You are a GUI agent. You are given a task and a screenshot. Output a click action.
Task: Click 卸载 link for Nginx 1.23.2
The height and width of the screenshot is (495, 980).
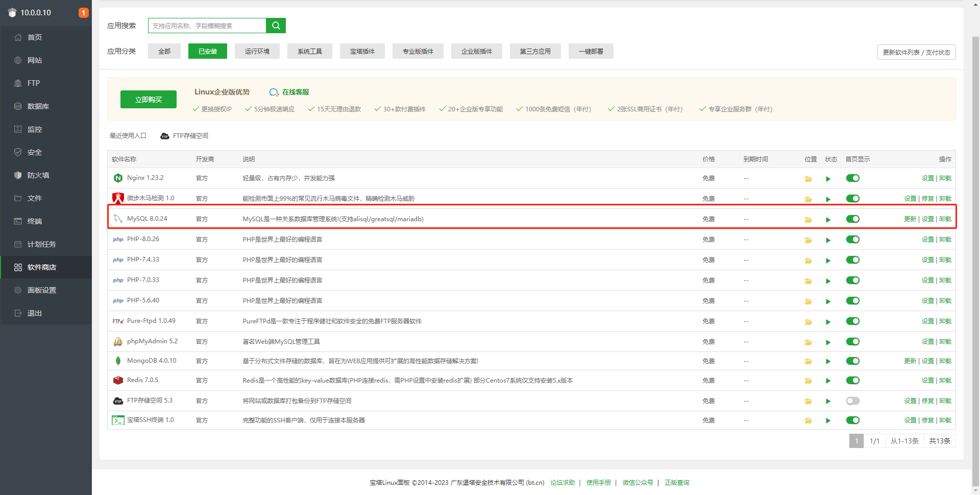(945, 178)
